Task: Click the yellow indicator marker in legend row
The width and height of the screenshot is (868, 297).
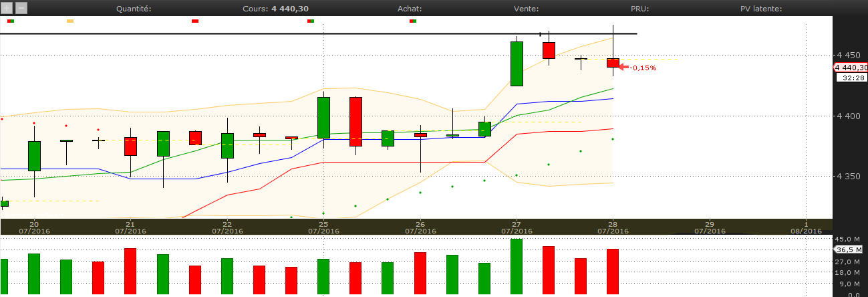Action: point(70,21)
